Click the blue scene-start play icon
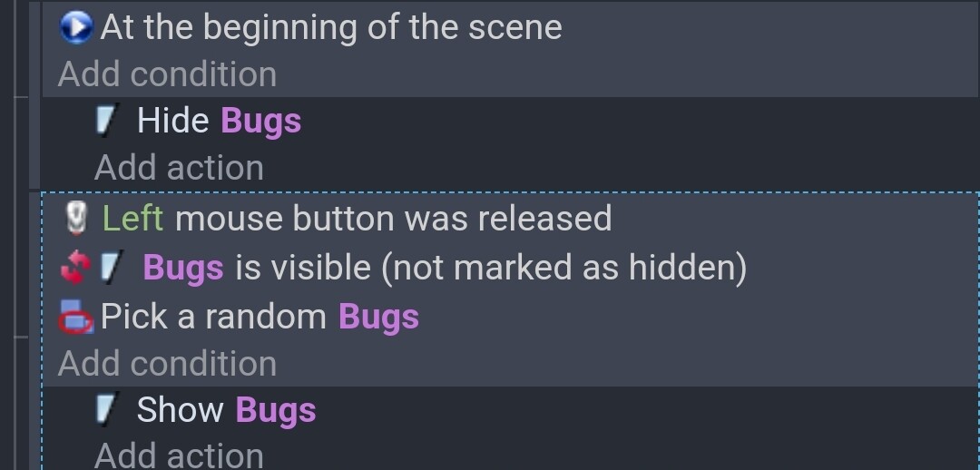This screenshot has height=470, width=980. click(76, 27)
